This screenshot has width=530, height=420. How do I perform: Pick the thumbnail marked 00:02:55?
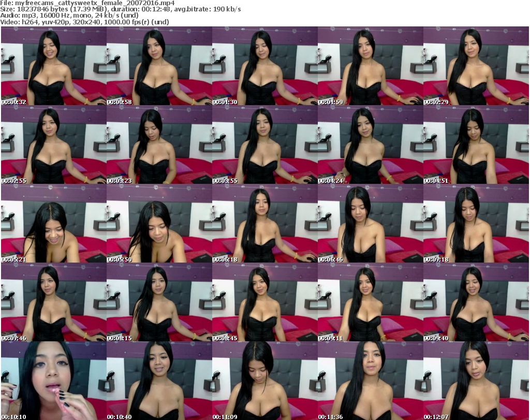click(54, 144)
